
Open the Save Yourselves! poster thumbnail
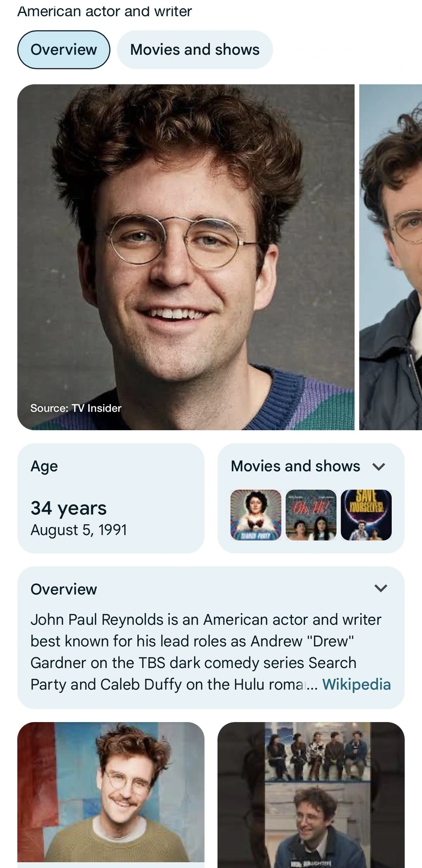pyautogui.click(x=366, y=515)
